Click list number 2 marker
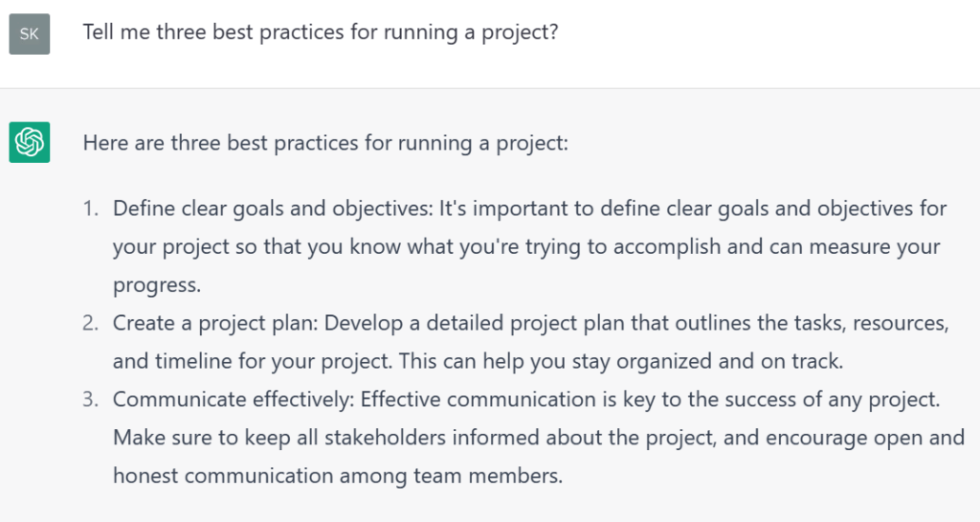The height and width of the screenshot is (522, 980). point(90,323)
